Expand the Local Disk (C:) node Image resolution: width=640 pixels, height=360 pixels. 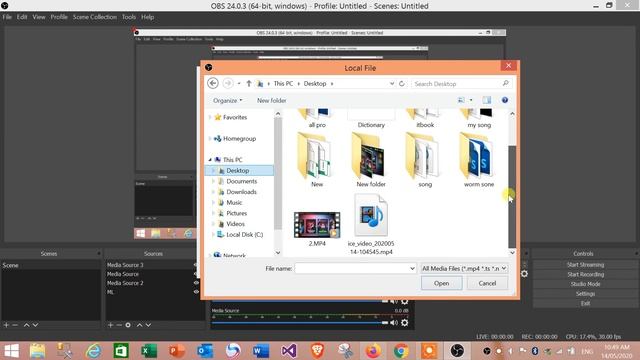coord(213,235)
